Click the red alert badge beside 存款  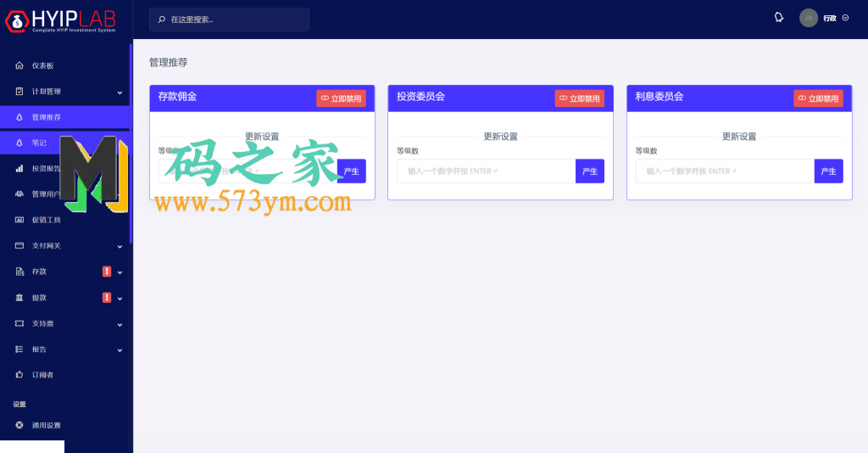107,271
